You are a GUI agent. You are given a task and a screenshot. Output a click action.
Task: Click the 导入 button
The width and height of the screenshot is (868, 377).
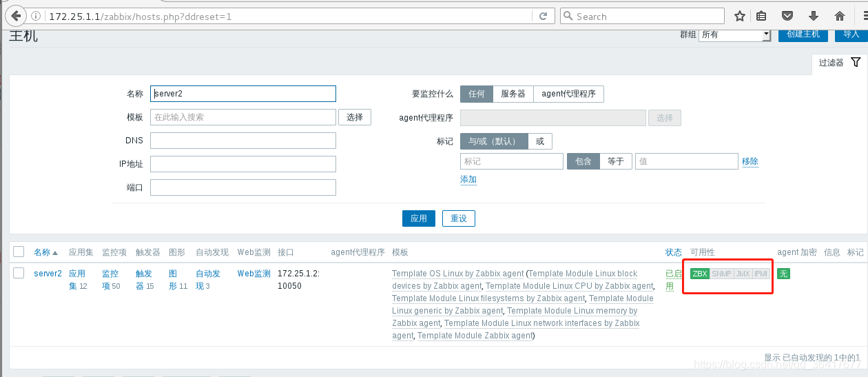point(851,34)
